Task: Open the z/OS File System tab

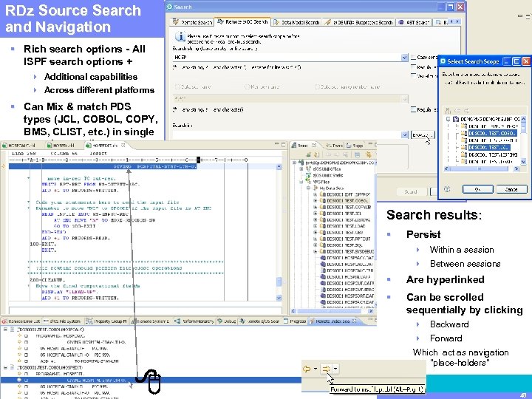Action: click(x=62, y=321)
